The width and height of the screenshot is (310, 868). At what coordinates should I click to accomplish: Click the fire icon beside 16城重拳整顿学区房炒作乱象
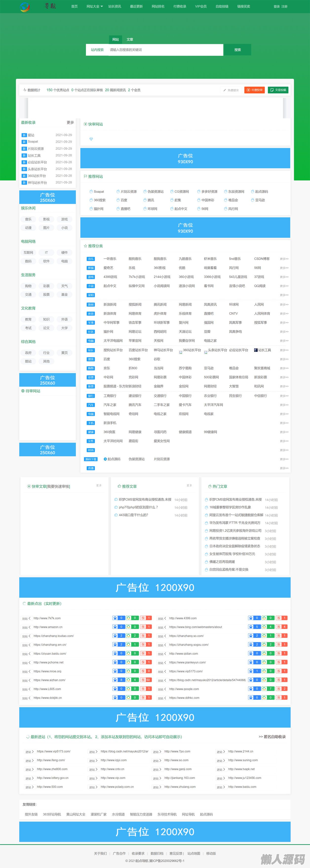coord(206,507)
